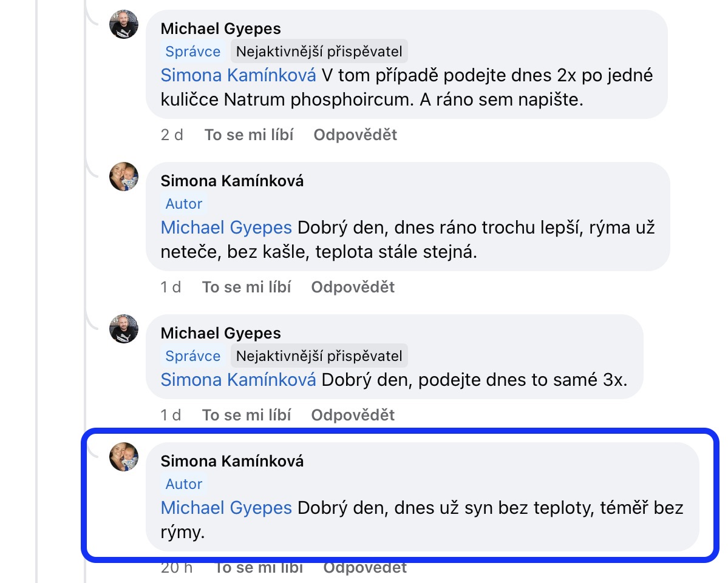This screenshot has height=583, width=728.
Task: Open the "1 d" timestamp under "rýma už neteče" comment
Action: point(171,287)
